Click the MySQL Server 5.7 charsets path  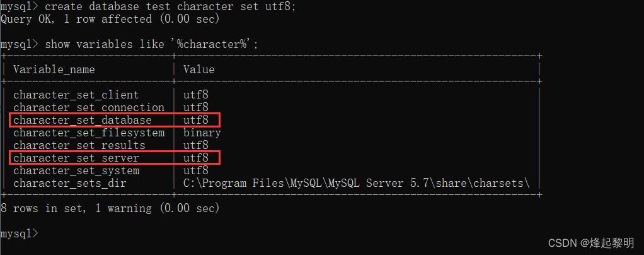tap(357, 183)
